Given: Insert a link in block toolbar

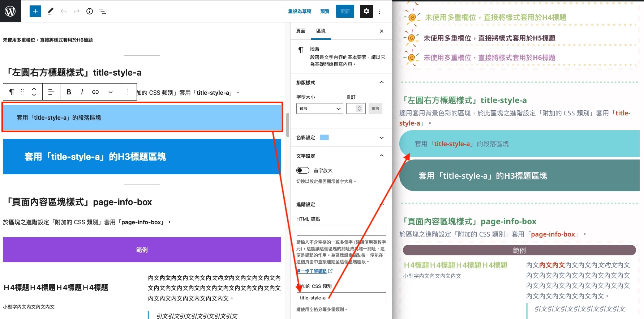Looking at the screenshot, I should pyautogui.click(x=95, y=92).
